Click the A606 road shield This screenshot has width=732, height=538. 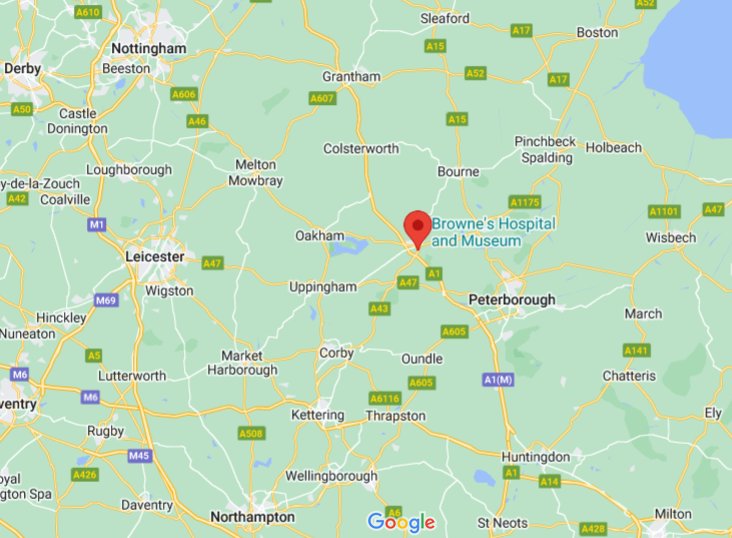click(x=183, y=94)
